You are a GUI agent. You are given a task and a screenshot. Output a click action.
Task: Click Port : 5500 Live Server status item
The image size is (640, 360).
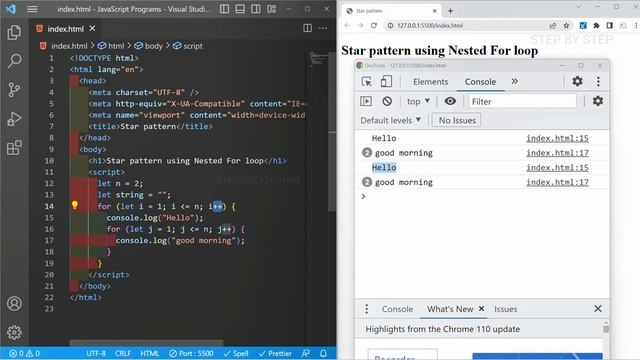[191, 353]
